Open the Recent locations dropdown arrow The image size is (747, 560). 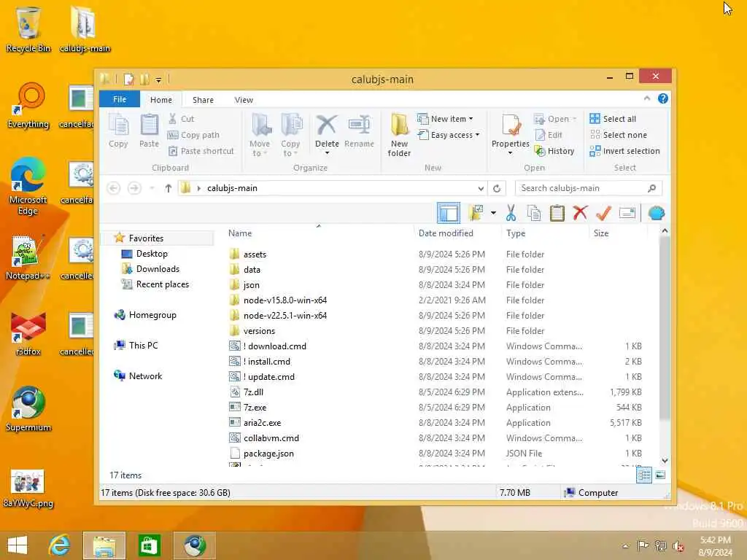pyautogui.click(x=152, y=188)
